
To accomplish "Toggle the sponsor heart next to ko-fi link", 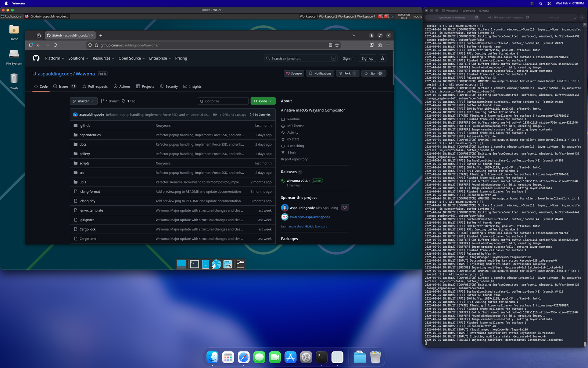I will (345, 207).
